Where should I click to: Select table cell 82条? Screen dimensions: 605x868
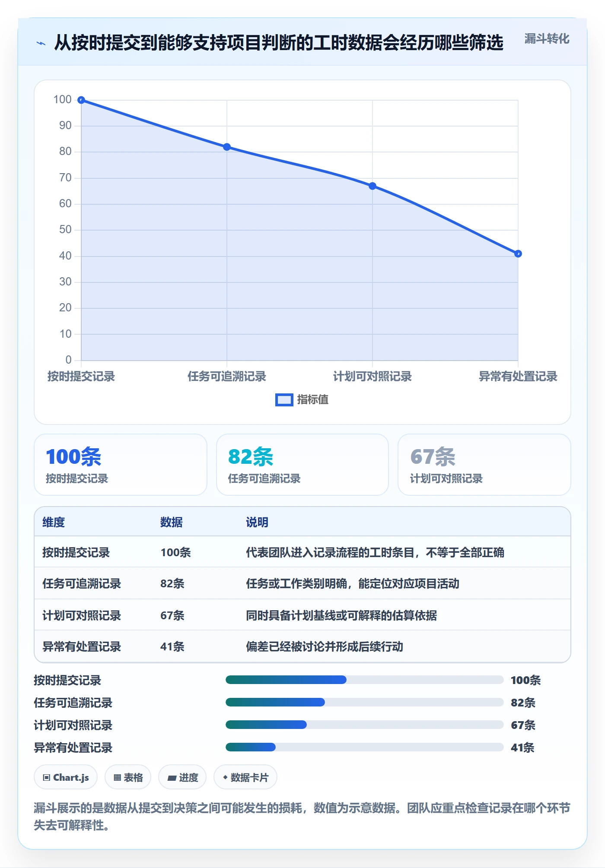pyautogui.click(x=172, y=584)
